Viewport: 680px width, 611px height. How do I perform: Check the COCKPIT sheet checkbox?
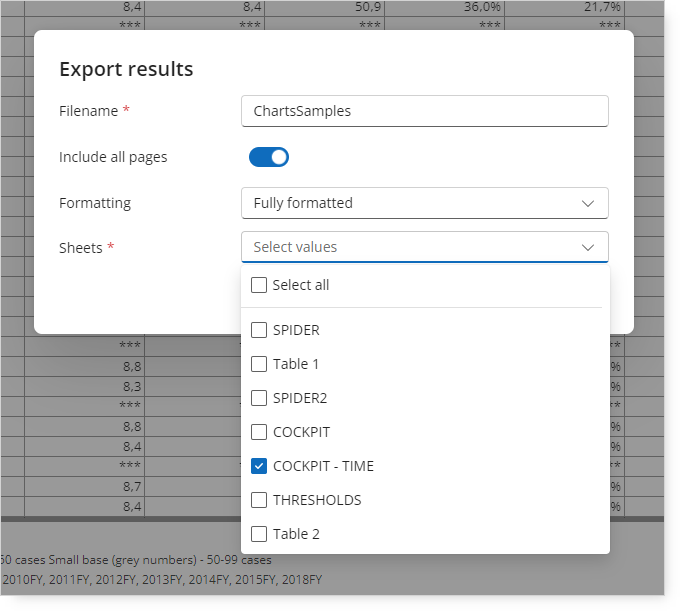[259, 432]
